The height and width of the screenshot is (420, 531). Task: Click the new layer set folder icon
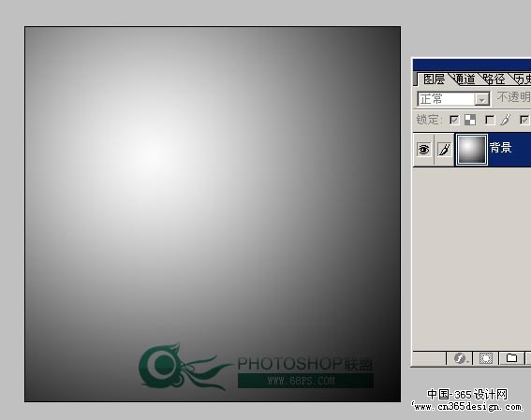(x=511, y=357)
